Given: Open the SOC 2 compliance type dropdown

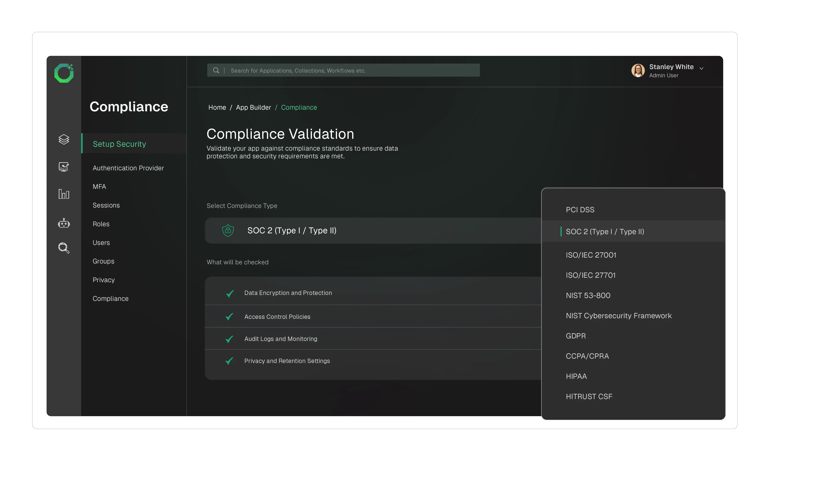Looking at the screenshot, I should pyautogui.click(x=373, y=231).
